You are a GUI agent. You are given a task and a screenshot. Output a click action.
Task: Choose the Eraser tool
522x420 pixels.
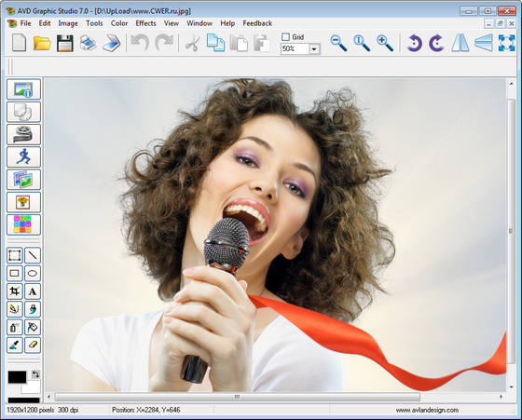point(33,345)
